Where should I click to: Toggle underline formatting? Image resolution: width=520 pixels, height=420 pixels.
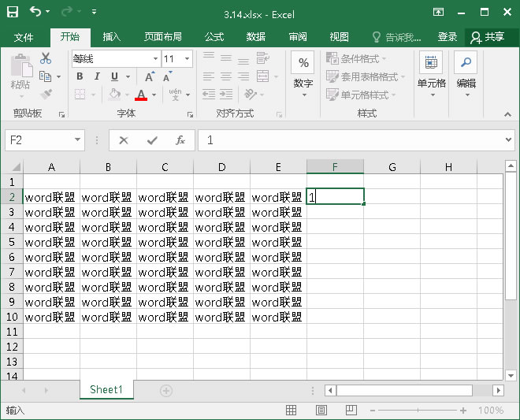[114, 76]
